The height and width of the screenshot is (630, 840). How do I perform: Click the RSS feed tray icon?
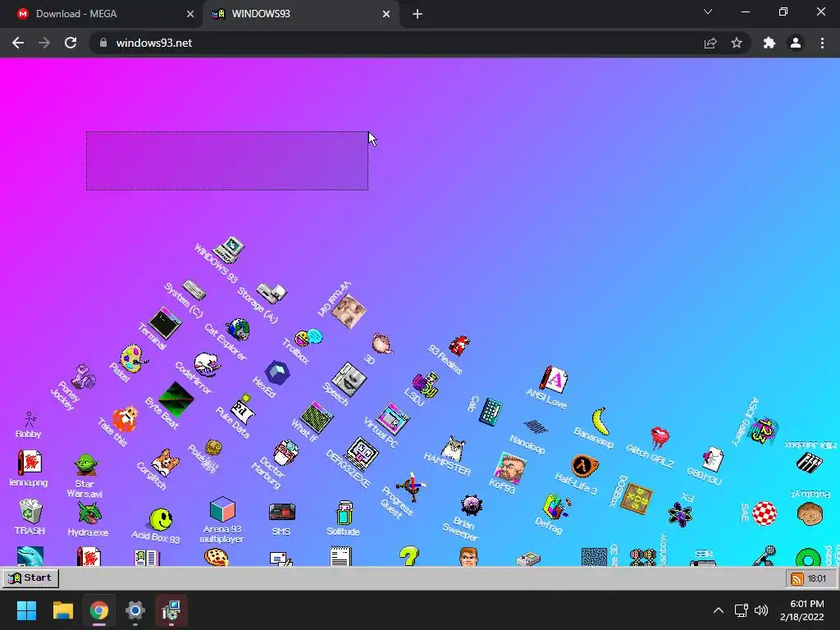pos(797,578)
